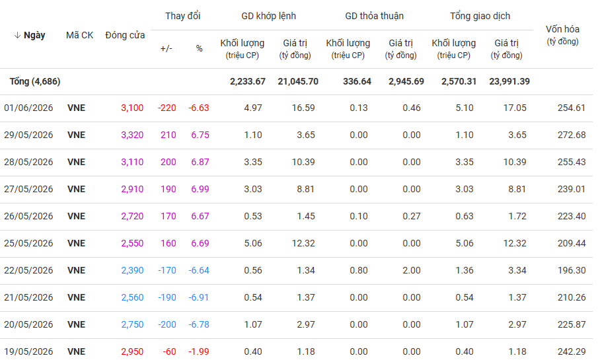Click the Mã CK column header
The width and height of the screenshot is (598, 364).
coord(80,36)
